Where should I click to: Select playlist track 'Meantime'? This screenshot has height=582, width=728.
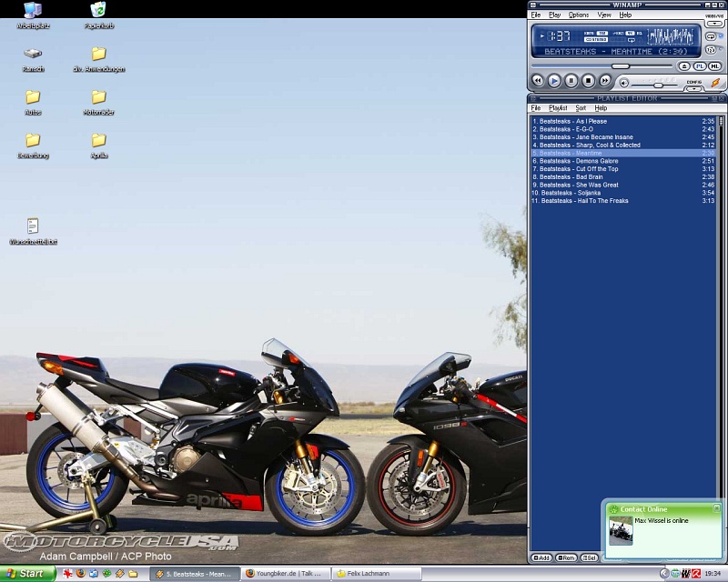tap(623, 153)
